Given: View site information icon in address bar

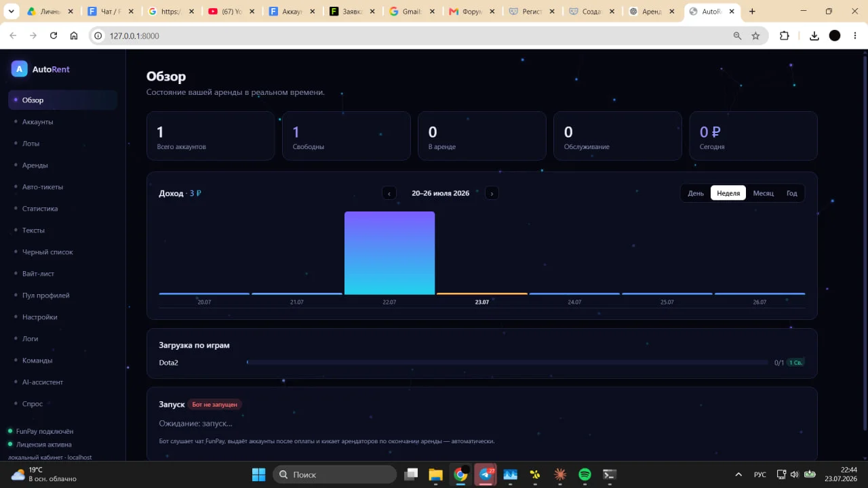Looking at the screenshot, I should [98, 36].
